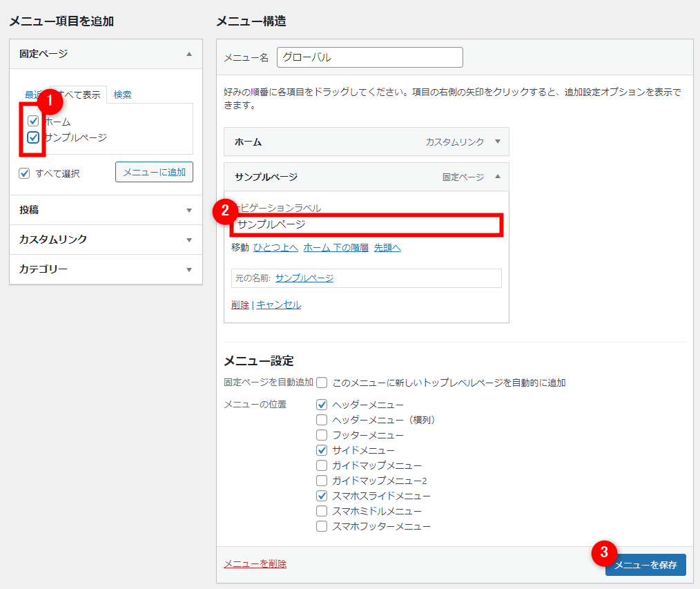Click the メニューを保存 button
Screen dimensions: 700x589
tap(645, 565)
